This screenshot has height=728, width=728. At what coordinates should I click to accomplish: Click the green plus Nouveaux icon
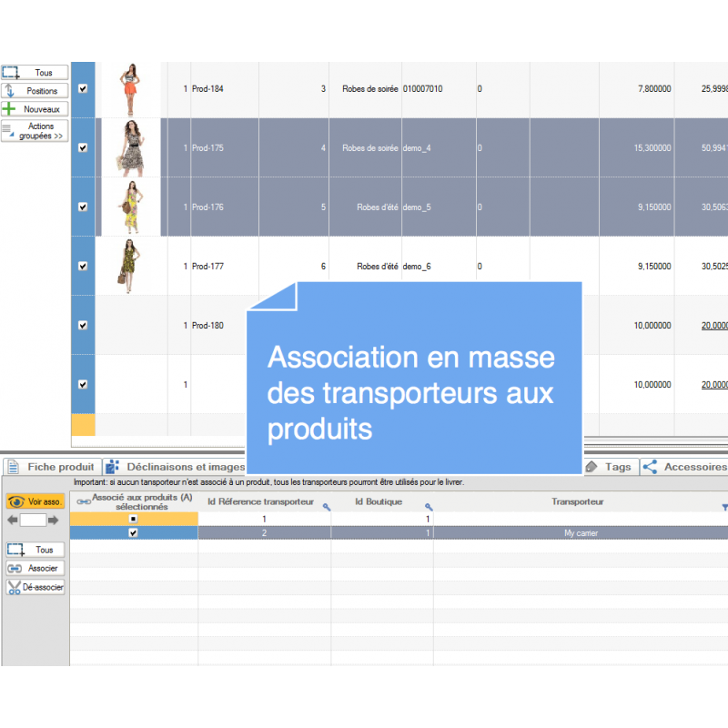click(x=10, y=108)
